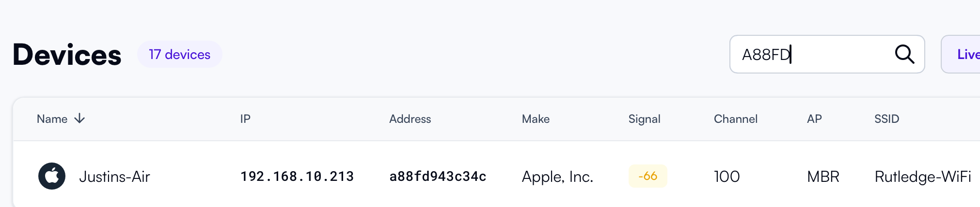
Task: Click the search field containing A88FD
Action: (827, 54)
